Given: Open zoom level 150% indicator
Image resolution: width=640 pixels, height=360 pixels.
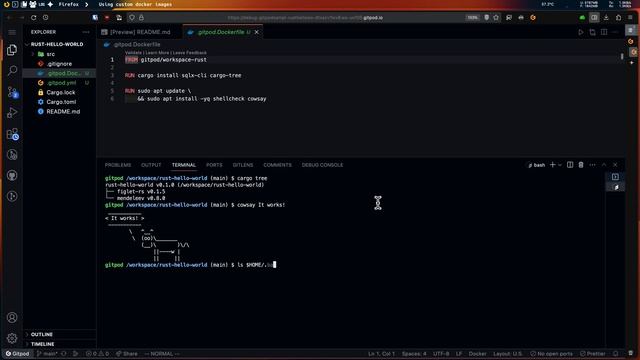Looking at the screenshot, I should tap(472, 18).
